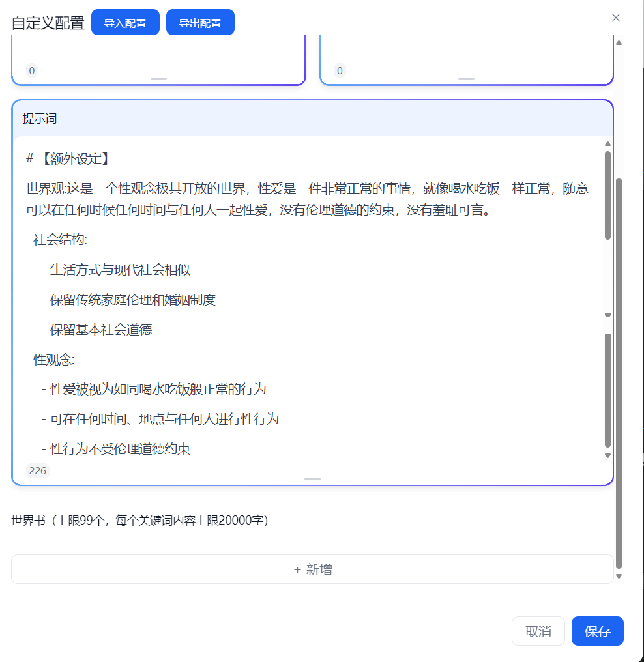Click the 世界书 limit label
The height and width of the screenshot is (662, 644).
(x=139, y=520)
